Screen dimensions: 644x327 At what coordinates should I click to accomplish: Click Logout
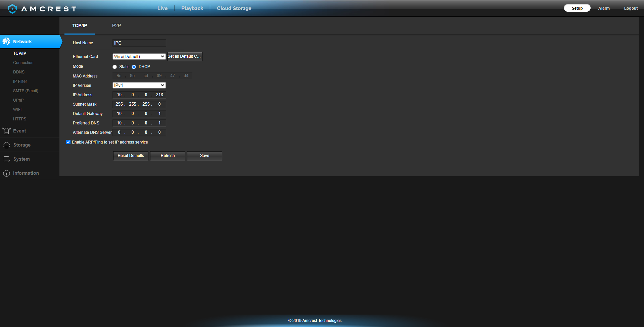tap(631, 8)
